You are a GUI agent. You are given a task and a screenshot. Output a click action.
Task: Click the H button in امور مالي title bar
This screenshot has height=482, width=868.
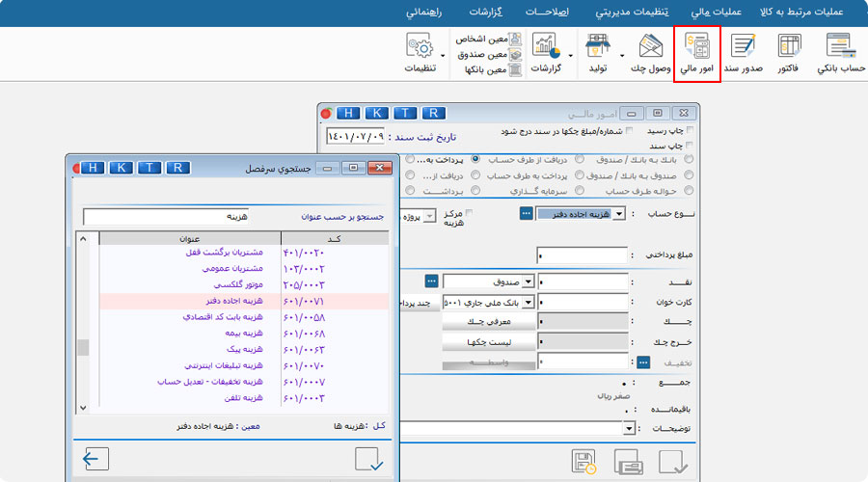coord(348,114)
